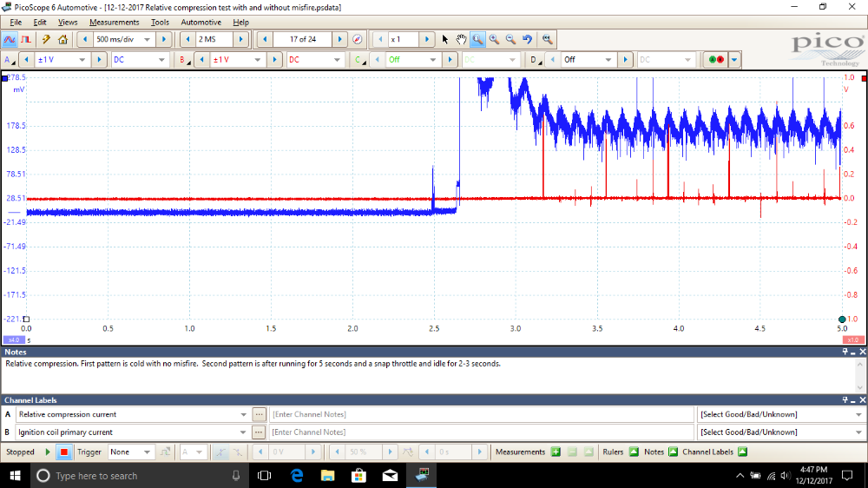
Task: Select the hand pan tool
Action: click(x=461, y=39)
